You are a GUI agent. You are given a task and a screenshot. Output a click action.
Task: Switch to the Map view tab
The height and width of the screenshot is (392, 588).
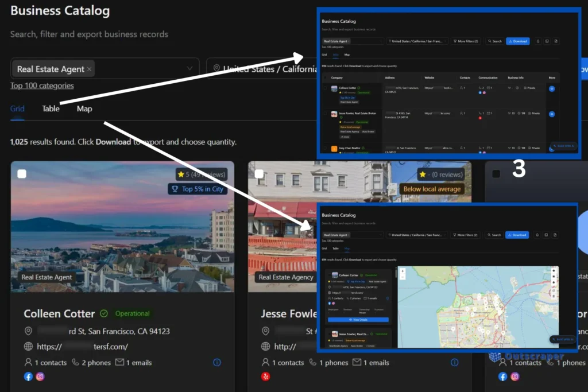pos(84,108)
